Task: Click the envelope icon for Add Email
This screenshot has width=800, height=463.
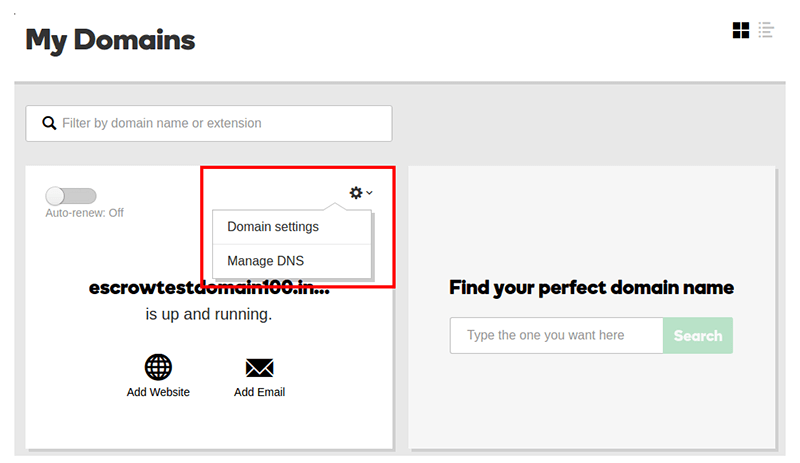Action: [x=259, y=368]
